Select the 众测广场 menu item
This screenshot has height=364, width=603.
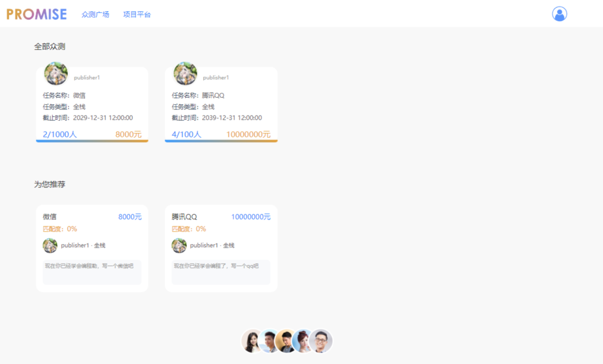point(95,14)
